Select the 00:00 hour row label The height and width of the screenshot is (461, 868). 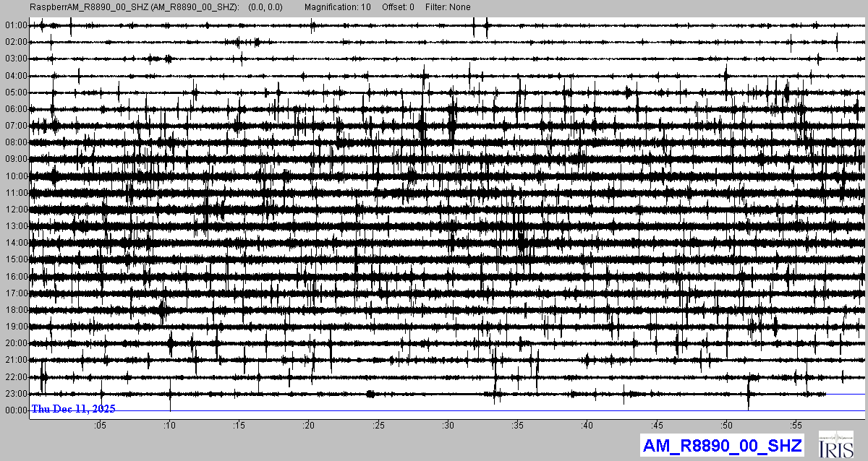click(x=15, y=410)
